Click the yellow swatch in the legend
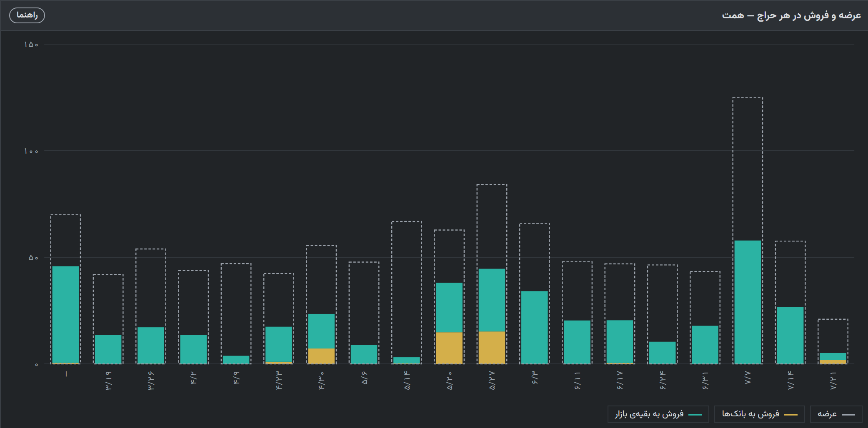 tap(790, 415)
